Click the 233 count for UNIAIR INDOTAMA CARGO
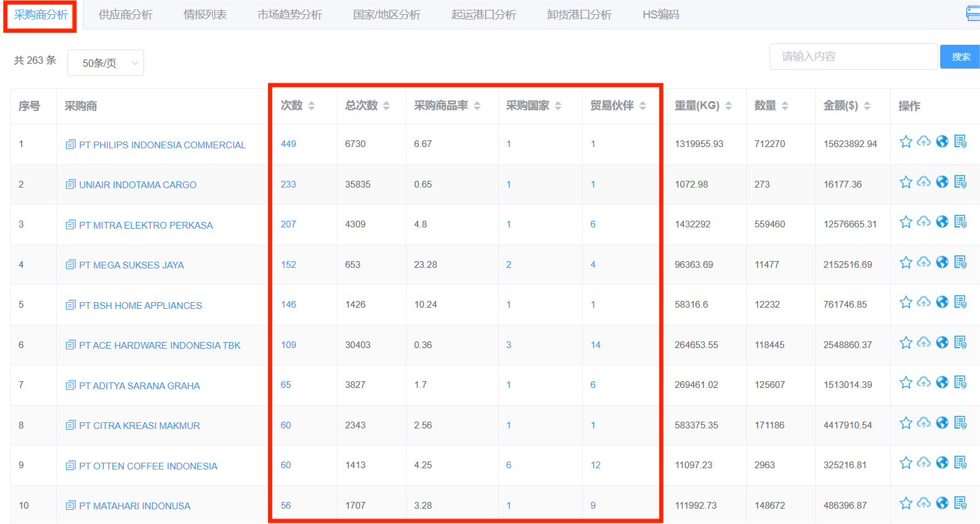Image resolution: width=980 pixels, height=524 pixels. 288,184
